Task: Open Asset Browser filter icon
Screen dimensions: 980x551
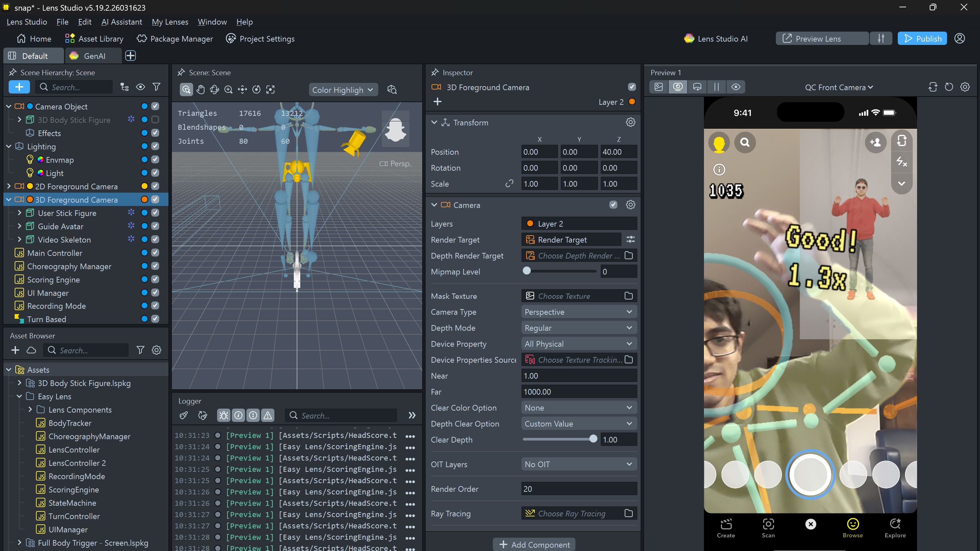Action: [141, 350]
